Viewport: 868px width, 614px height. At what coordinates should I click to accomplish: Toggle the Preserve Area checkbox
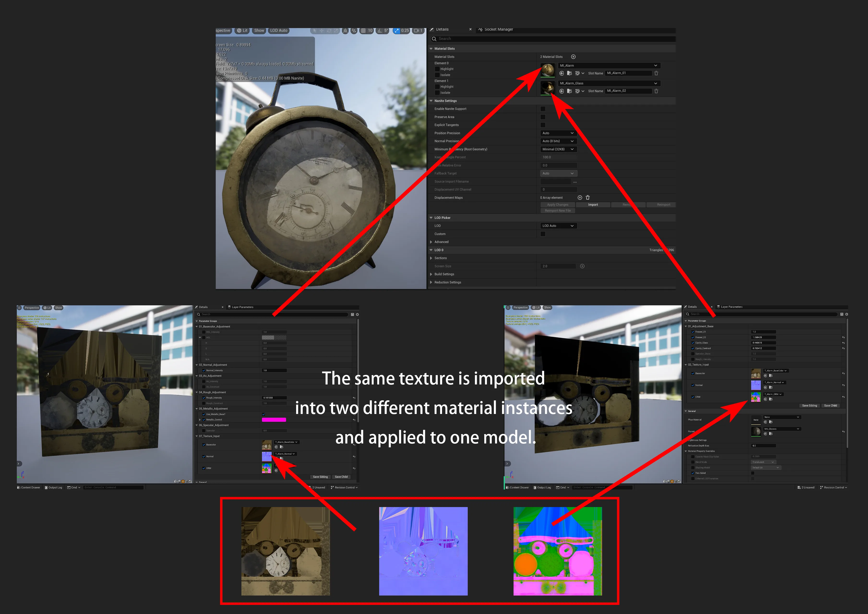[x=543, y=117]
